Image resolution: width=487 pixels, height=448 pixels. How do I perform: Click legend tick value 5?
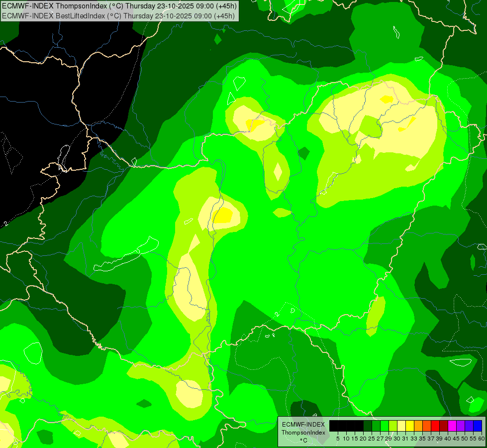tap(338, 439)
